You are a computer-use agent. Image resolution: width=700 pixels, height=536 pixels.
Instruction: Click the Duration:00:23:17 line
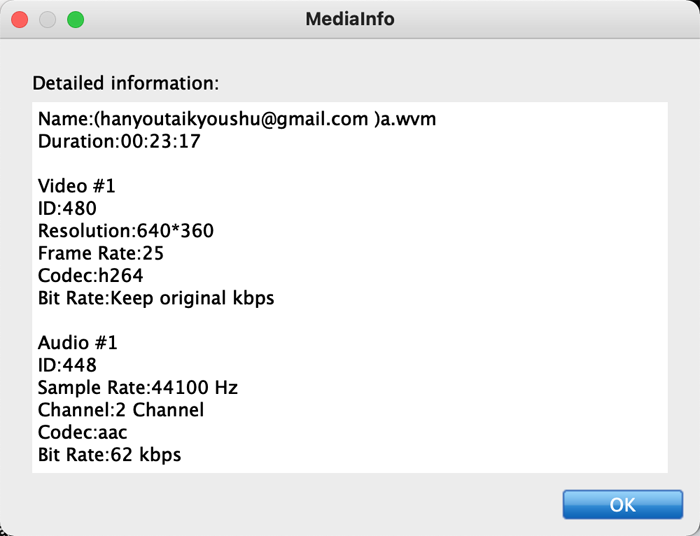[119, 141]
